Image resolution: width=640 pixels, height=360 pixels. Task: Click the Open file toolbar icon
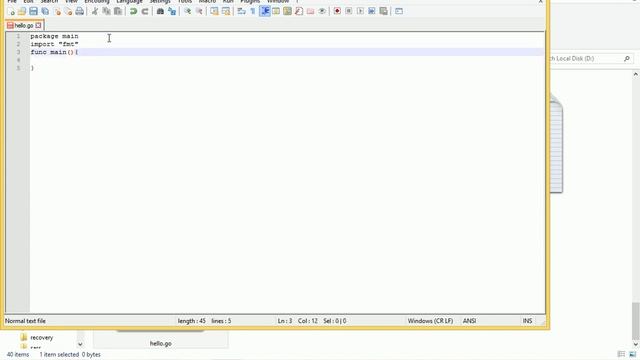click(22, 11)
